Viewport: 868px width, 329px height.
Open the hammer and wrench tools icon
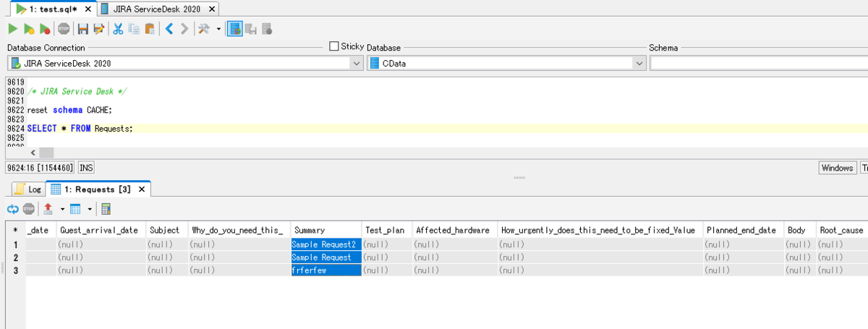204,29
